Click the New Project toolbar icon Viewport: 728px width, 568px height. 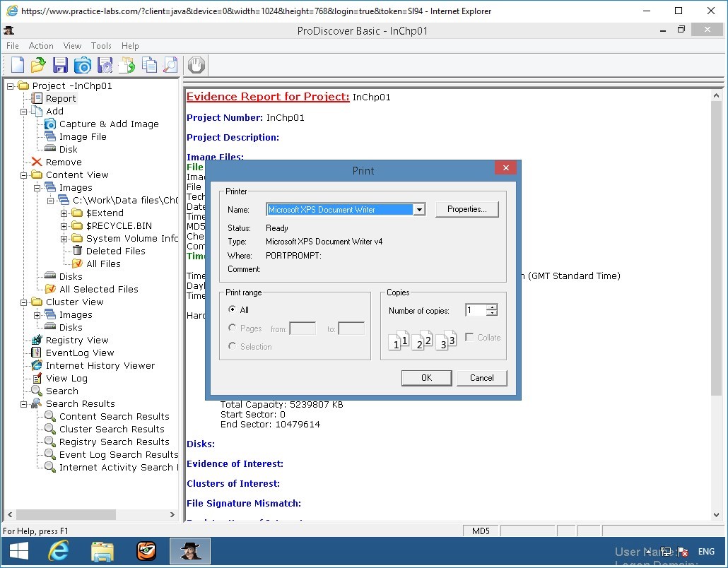click(x=17, y=65)
